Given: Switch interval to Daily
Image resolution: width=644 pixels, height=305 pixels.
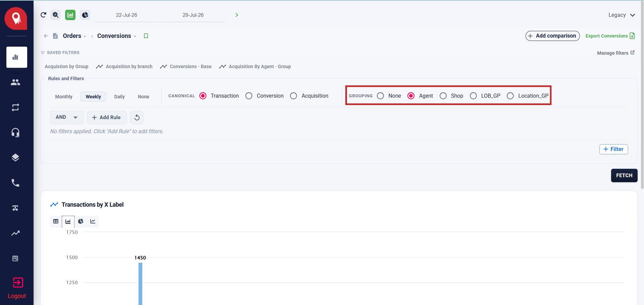Looking at the screenshot, I should coord(119,97).
